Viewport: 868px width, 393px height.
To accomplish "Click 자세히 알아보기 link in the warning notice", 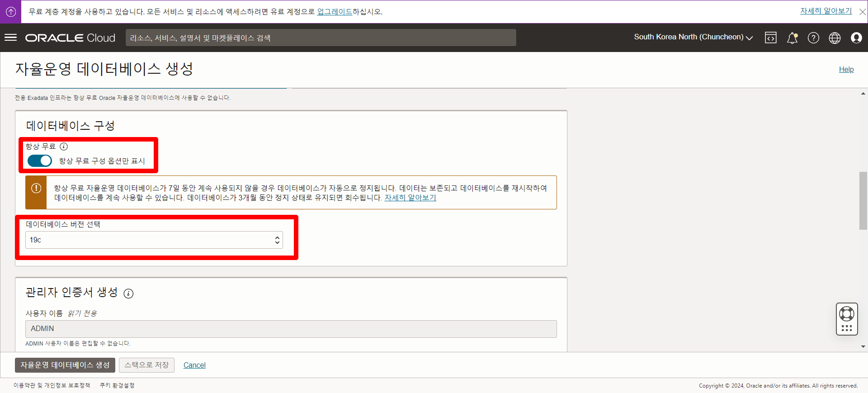I will coord(410,198).
